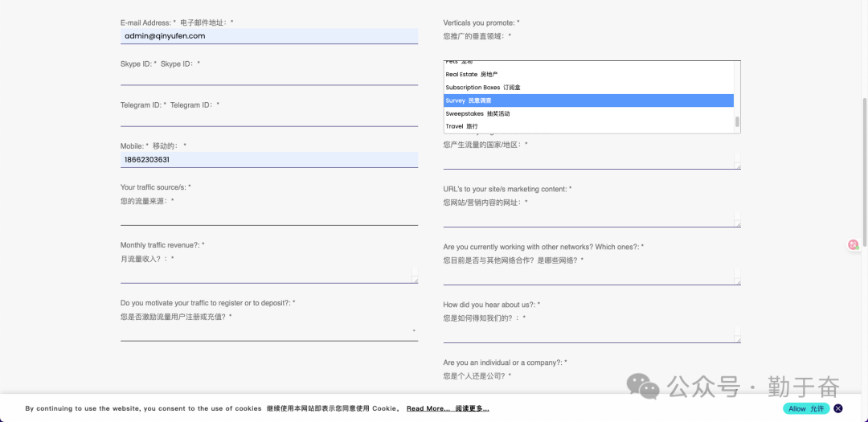This screenshot has width=868, height=422.
Task: Click the Your traffic source/s input field
Action: [269, 218]
